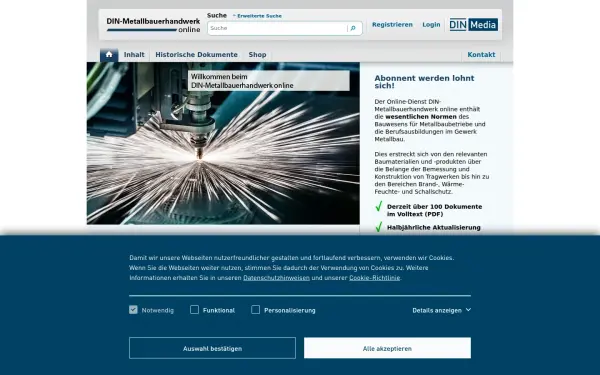
Task: Go to the Shop menu item
Action: [258, 55]
